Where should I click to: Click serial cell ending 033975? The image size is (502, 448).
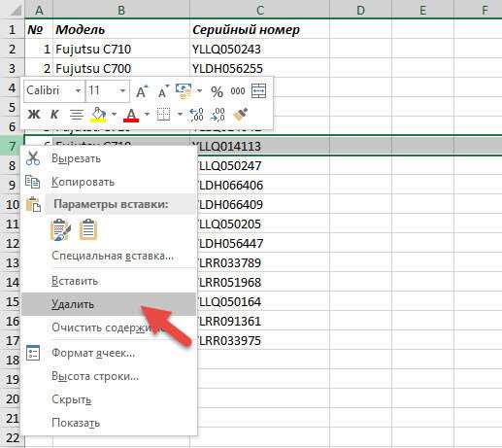coord(263,340)
